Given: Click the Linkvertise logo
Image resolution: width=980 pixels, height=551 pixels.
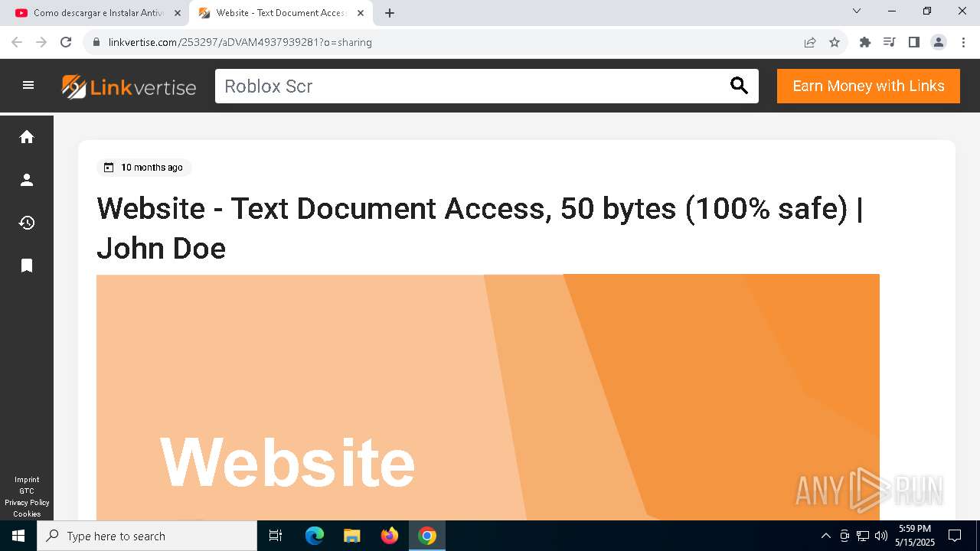Looking at the screenshot, I should 129,86.
